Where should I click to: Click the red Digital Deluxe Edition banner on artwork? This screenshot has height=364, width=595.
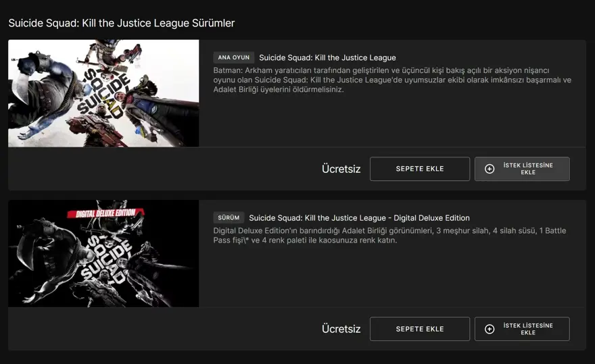(x=105, y=211)
